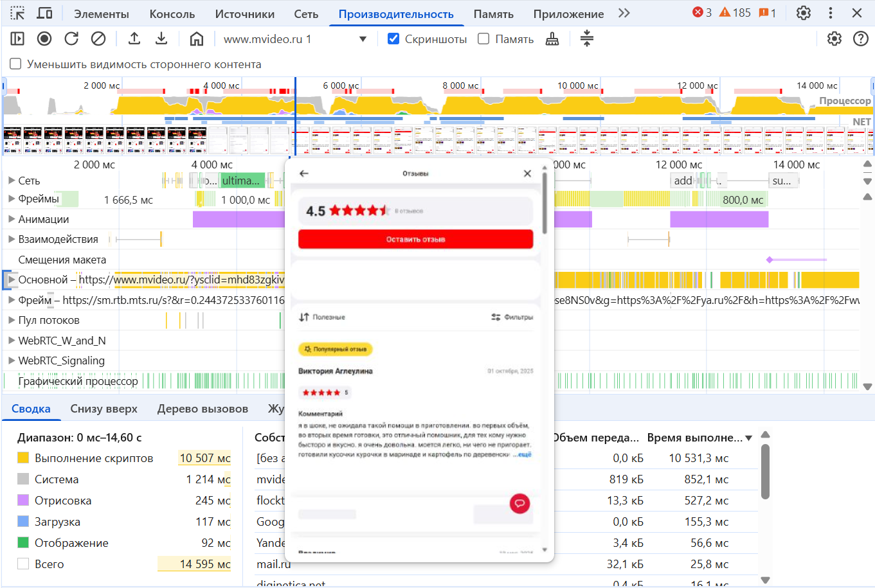Expand the Сеть track

click(12, 181)
